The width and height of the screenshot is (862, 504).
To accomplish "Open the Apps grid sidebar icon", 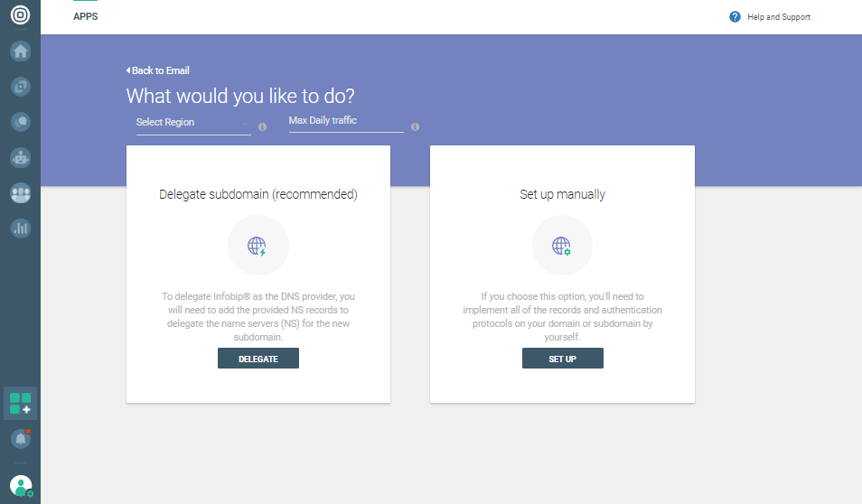I will 20,403.
